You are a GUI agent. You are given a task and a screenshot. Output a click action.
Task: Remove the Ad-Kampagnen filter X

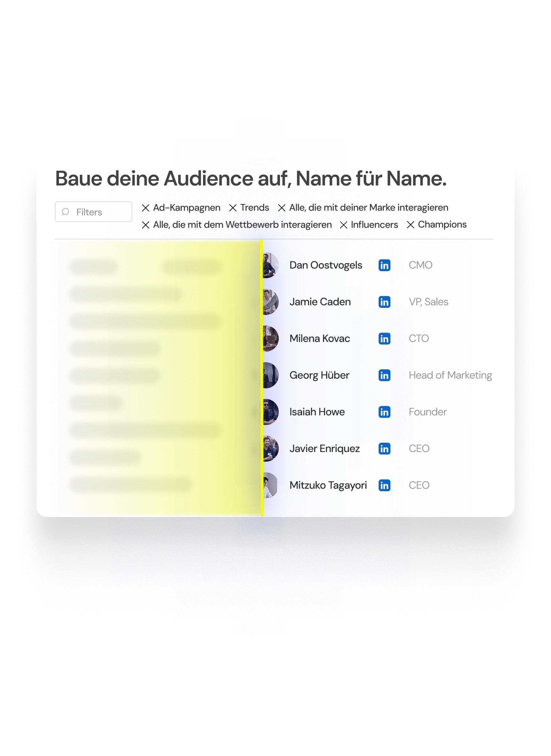pyautogui.click(x=146, y=208)
